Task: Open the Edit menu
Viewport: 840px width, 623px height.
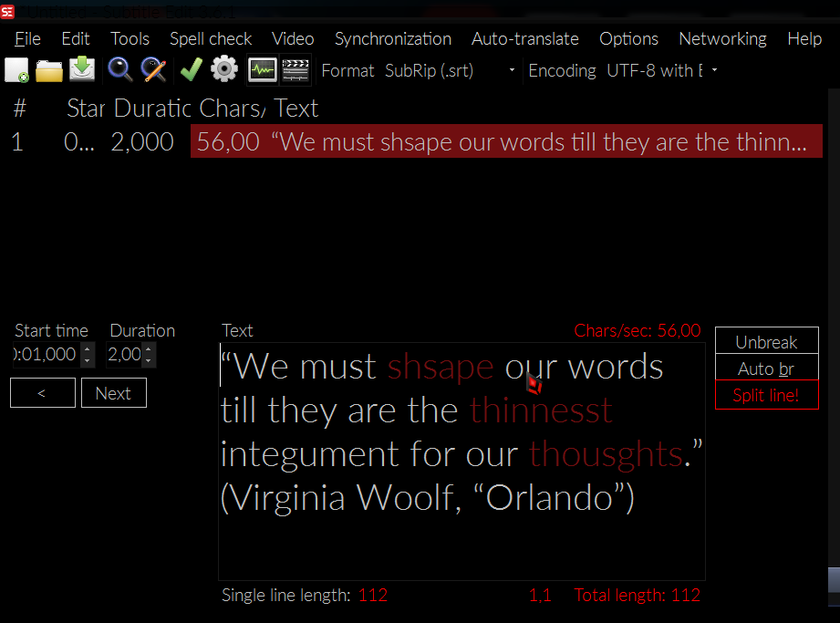Action: 76,38
